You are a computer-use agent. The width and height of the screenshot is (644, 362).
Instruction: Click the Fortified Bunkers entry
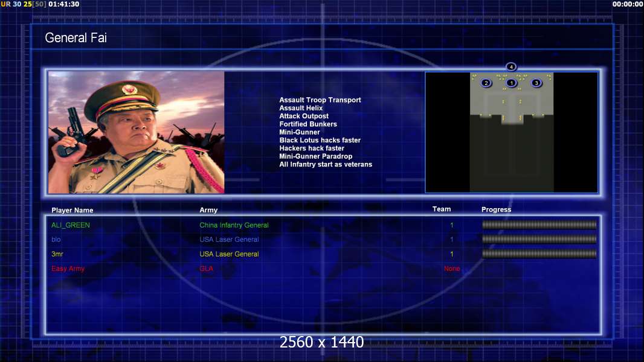pyautogui.click(x=308, y=124)
